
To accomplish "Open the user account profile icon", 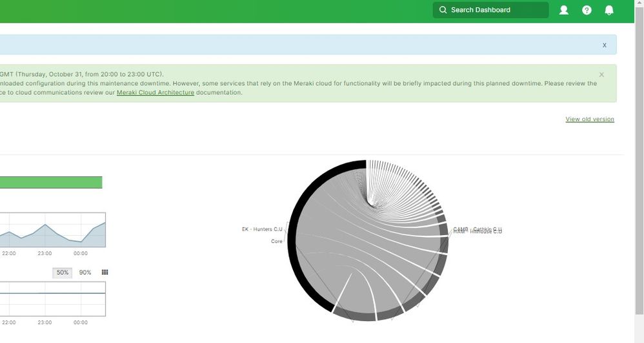I will (563, 10).
